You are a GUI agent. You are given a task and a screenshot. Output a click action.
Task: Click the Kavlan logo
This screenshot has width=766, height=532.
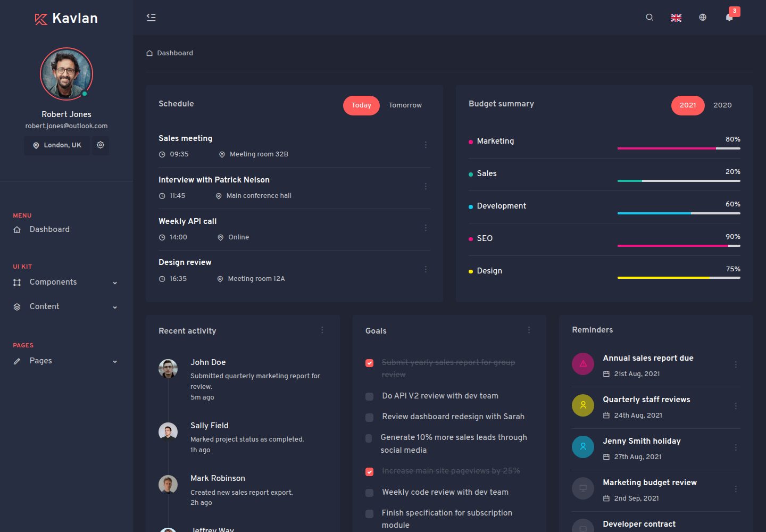coord(66,19)
